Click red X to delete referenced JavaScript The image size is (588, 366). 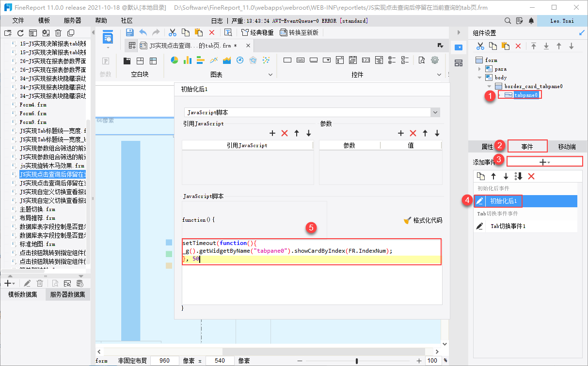coord(285,133)
